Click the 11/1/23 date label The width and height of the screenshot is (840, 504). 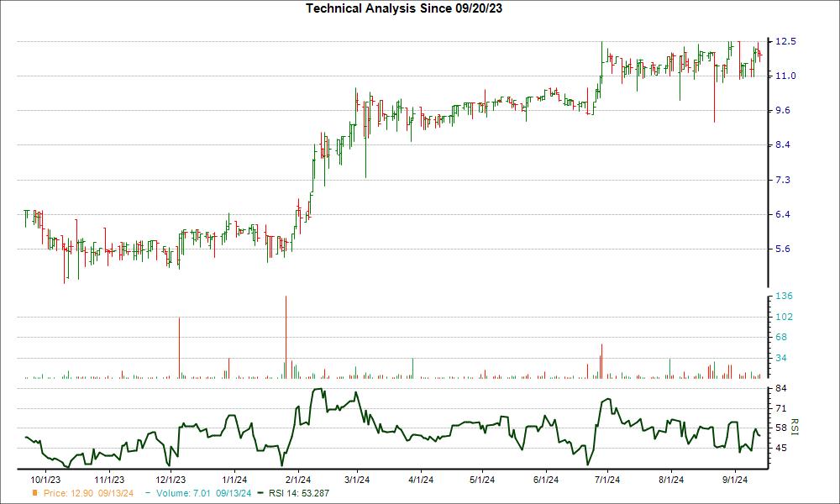[109, 480]
